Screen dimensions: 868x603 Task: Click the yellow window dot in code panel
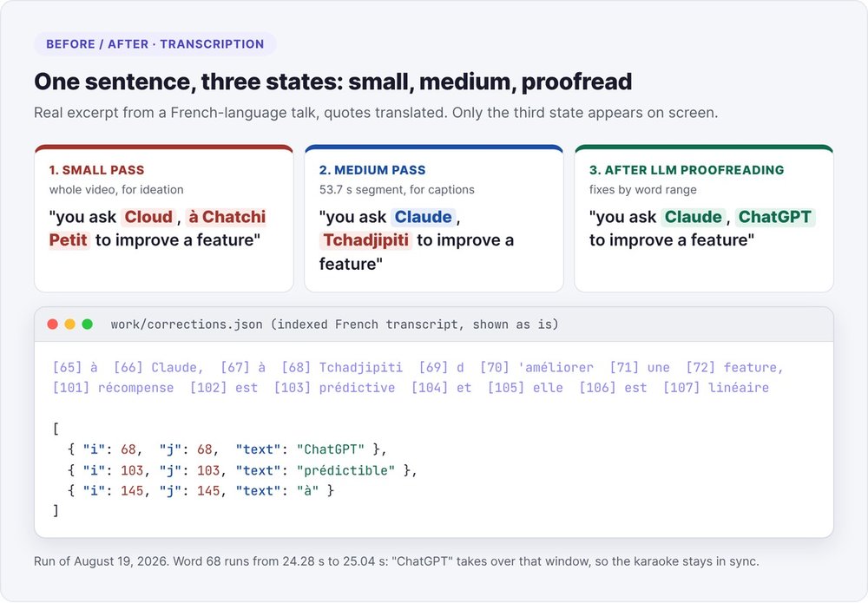click(x=69, y=324)
